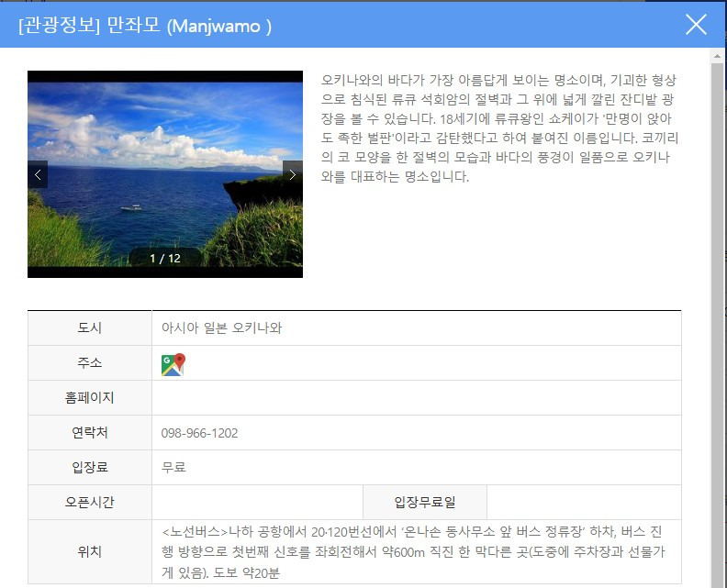
Task: Select the phone number 098-966-1202
Action: (199, 433)
